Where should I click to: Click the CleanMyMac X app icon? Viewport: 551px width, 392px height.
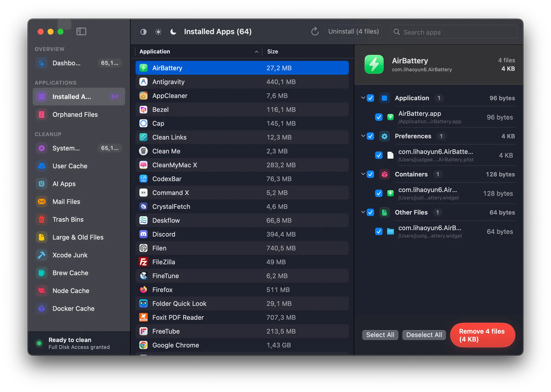[x=143, y=165]
